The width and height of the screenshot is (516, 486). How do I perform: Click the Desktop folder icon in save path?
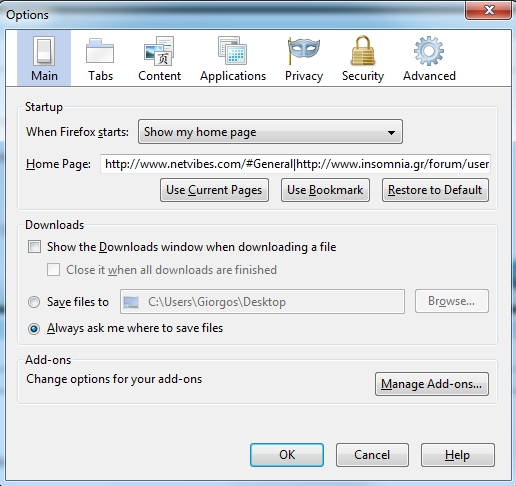131,302
